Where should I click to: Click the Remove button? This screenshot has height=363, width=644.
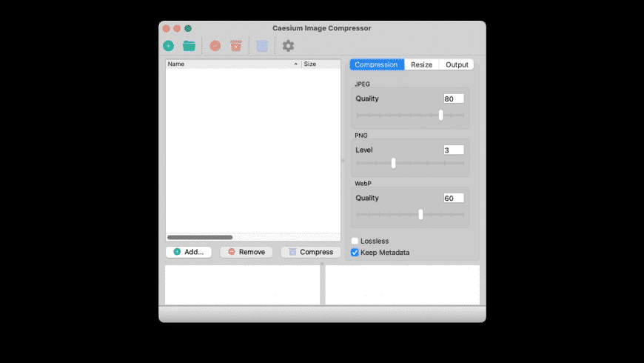point(246,252)
